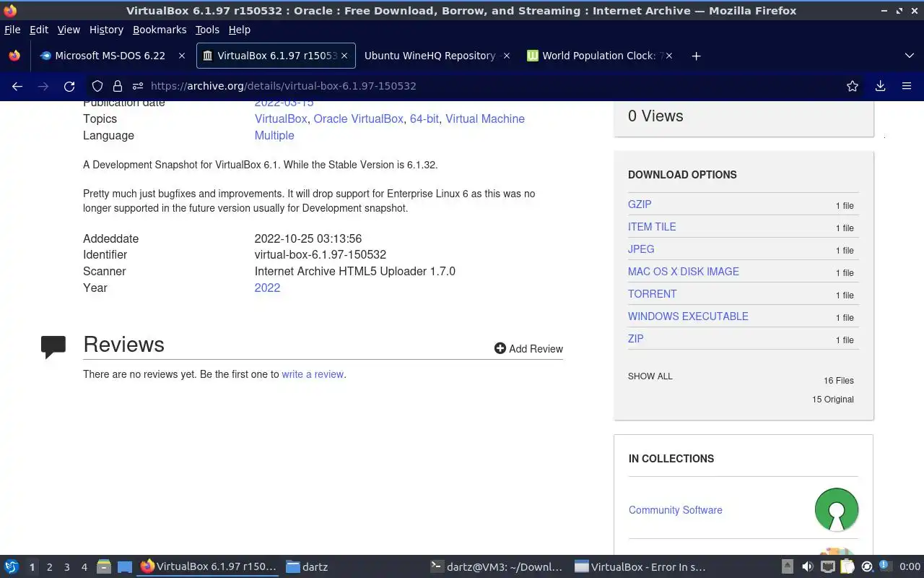
Task: Click the VirtualBox topic link
Action: click(281, 118)
